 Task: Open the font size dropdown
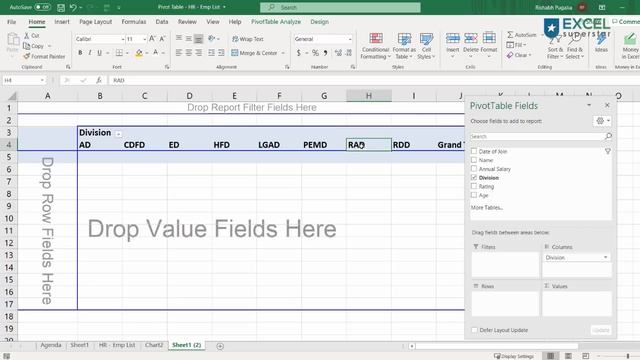144,39
